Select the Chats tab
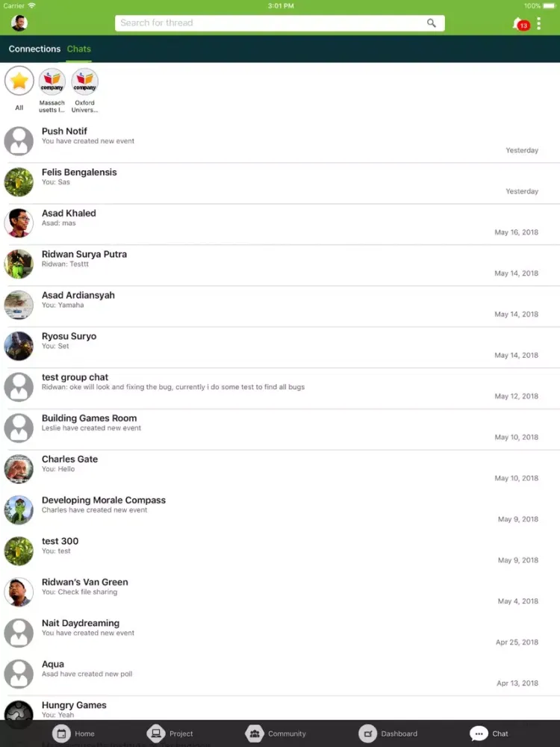The height and width of the screenshot is (747, 560). pos(78,49)
